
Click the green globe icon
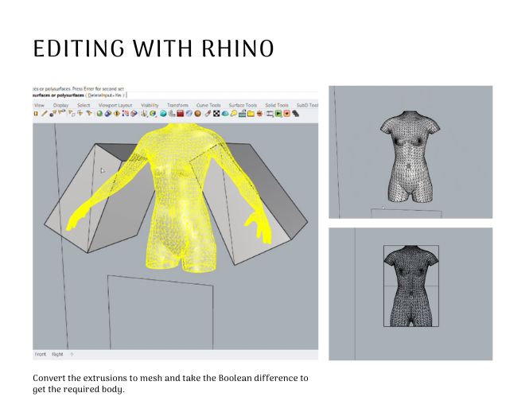point(153,114)
